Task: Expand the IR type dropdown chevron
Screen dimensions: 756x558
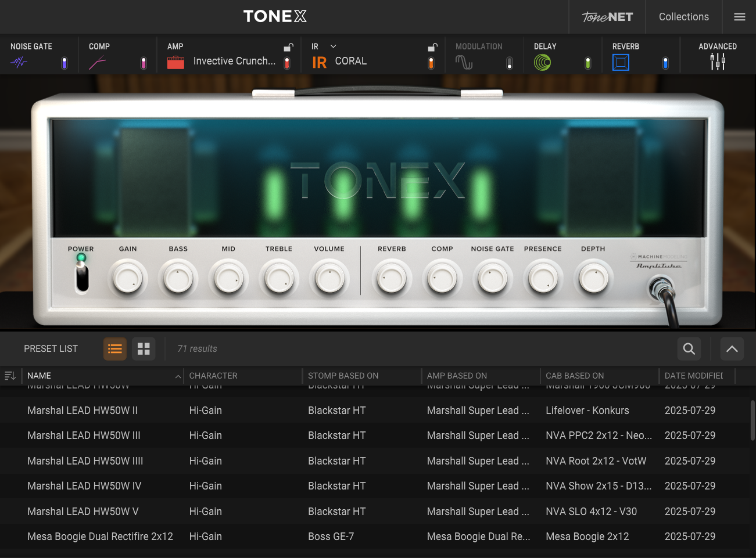Action: (x=334, y=46)
